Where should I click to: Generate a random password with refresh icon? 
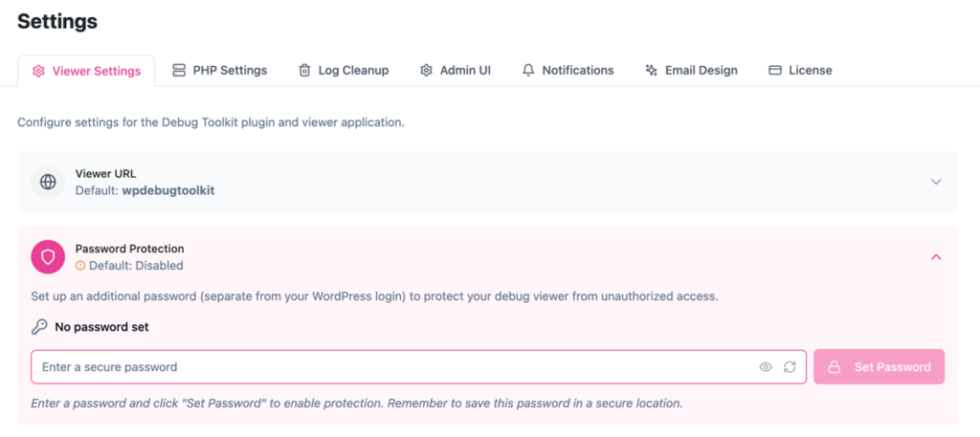point(790,367)
